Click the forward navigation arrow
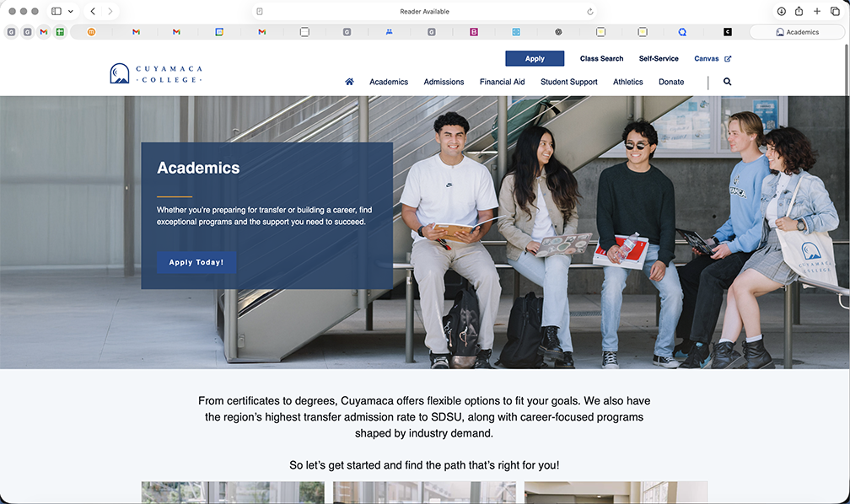 click(x=110, y=11)
